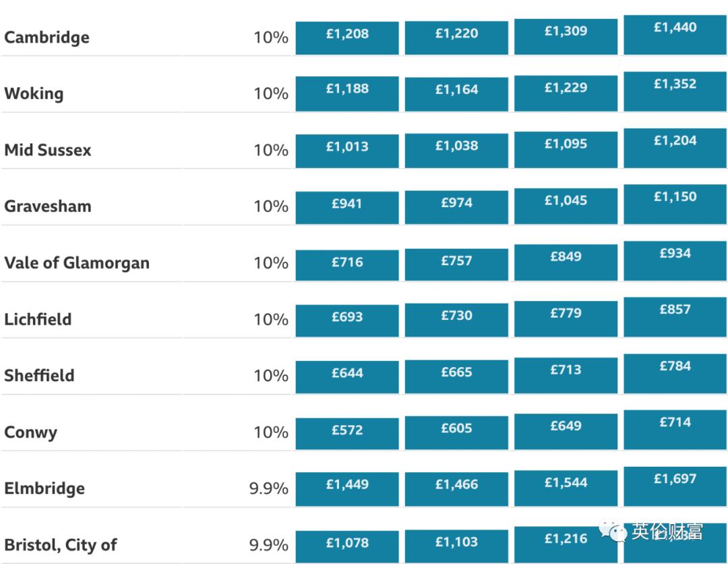The width and height of the screenshot is (728, 564).
Task: Click the Cambridge row label
Action: tap(47, 37)
